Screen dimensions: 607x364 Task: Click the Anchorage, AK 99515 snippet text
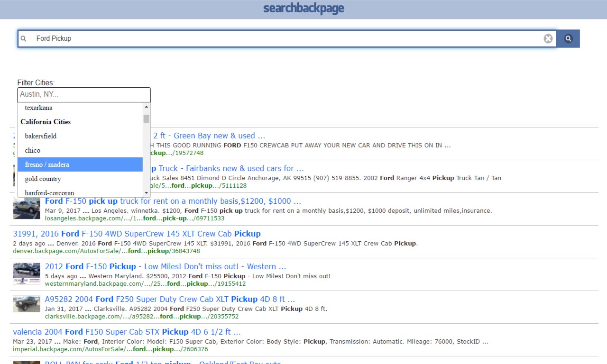click(x=326, y=178)
